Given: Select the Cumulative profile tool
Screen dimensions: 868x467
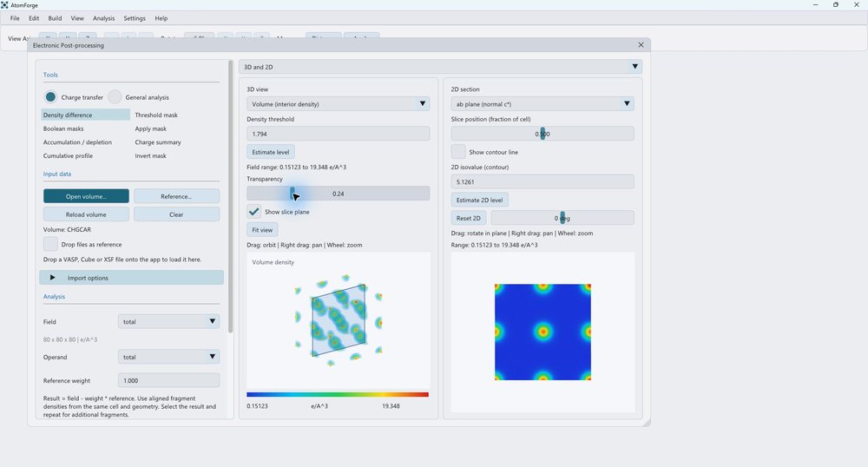Looking at the screenshot, I should point(68,155).
